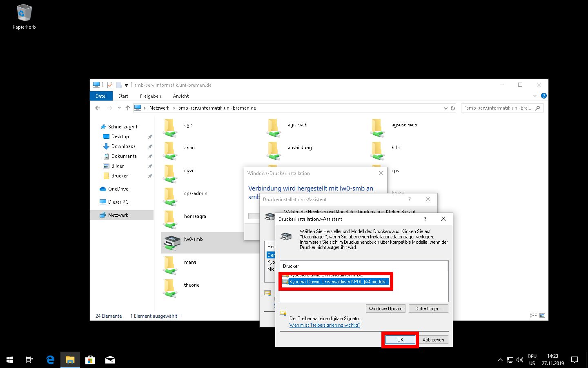The width and height of the screenshot is (588, 368).
Task: Open Dieser PC in navigation pane
Action: coord(118,202)
